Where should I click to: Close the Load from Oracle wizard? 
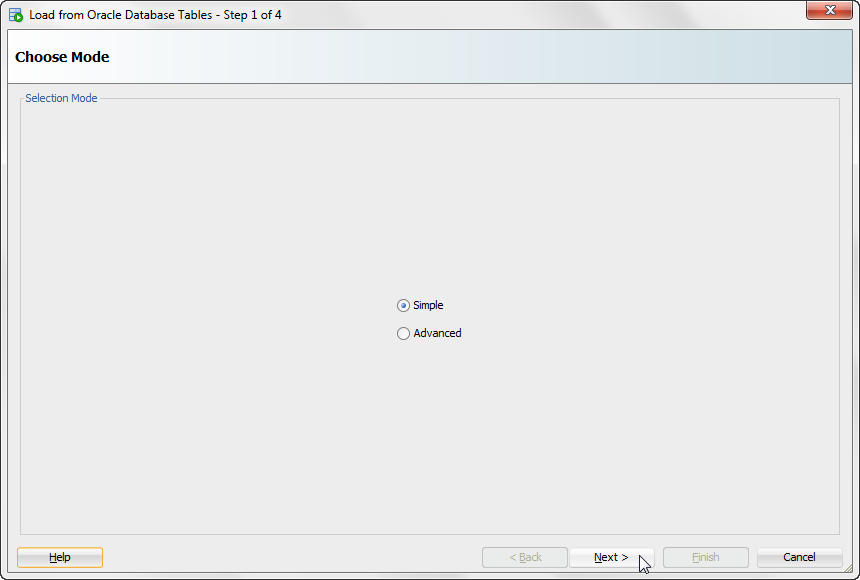click(829, 10)
